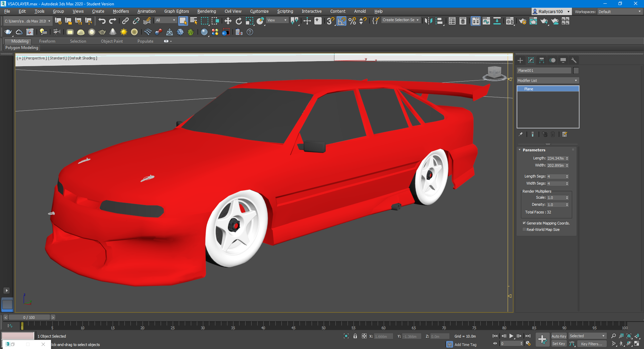
Task: Toggle the Percent Snap icon
Action: tap(352, 21)
